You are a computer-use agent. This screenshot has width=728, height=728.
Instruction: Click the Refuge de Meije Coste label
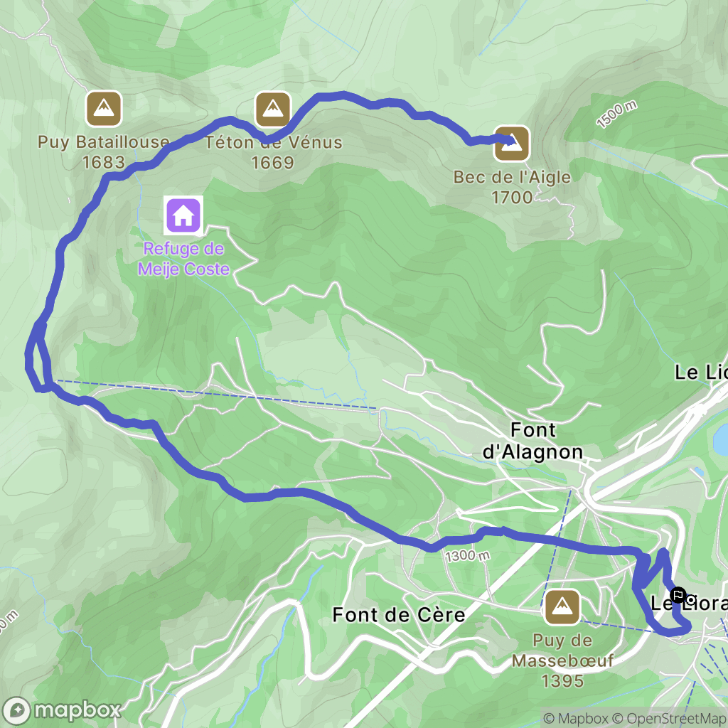pyautogui.click(x=184, y=259)
